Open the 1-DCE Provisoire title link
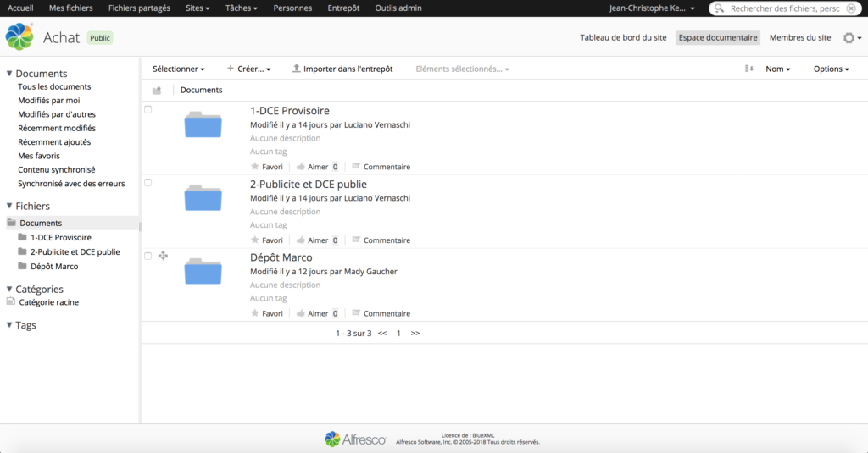The width and height of the screenshot is (868, 453). click(x=290, y=111)
